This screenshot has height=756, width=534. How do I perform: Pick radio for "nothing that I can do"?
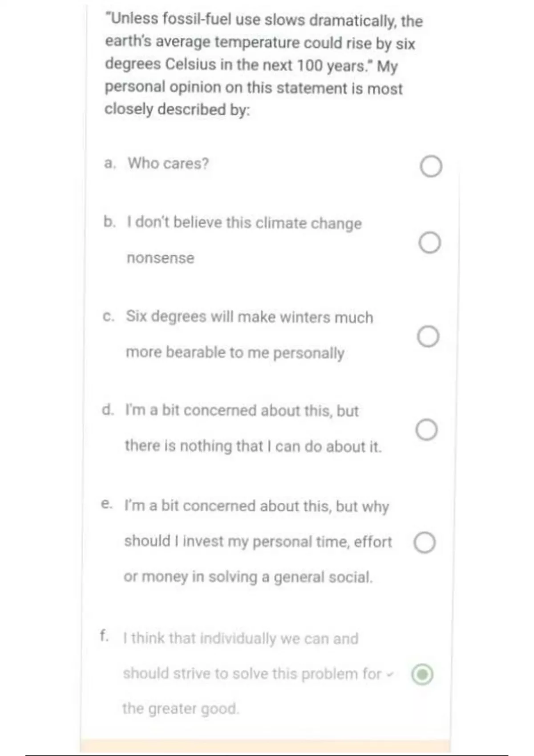click(x=427, y=430)
